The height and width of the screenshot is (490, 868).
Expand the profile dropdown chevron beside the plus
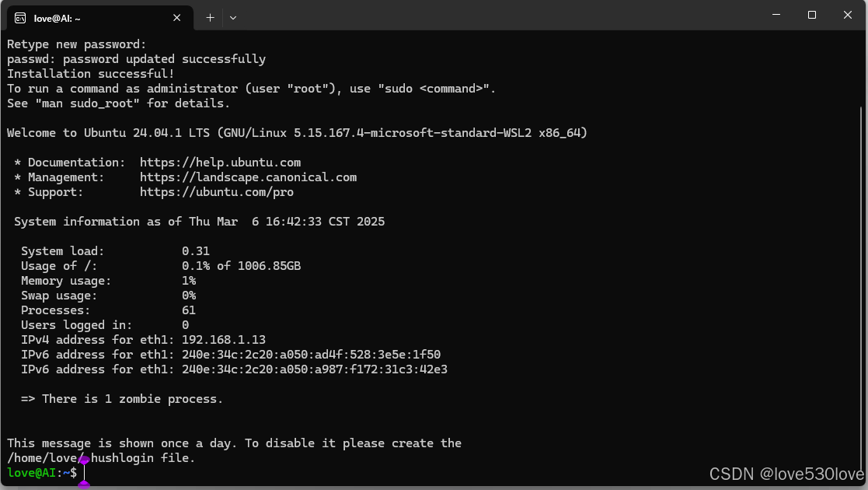pyautogui.click(x=233, y=18)
